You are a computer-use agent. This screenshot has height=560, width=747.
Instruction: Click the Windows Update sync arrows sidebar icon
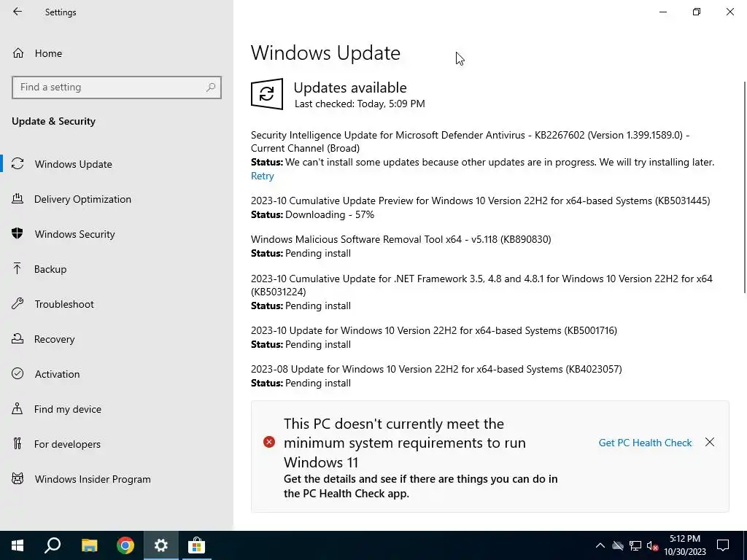(18, 164)
